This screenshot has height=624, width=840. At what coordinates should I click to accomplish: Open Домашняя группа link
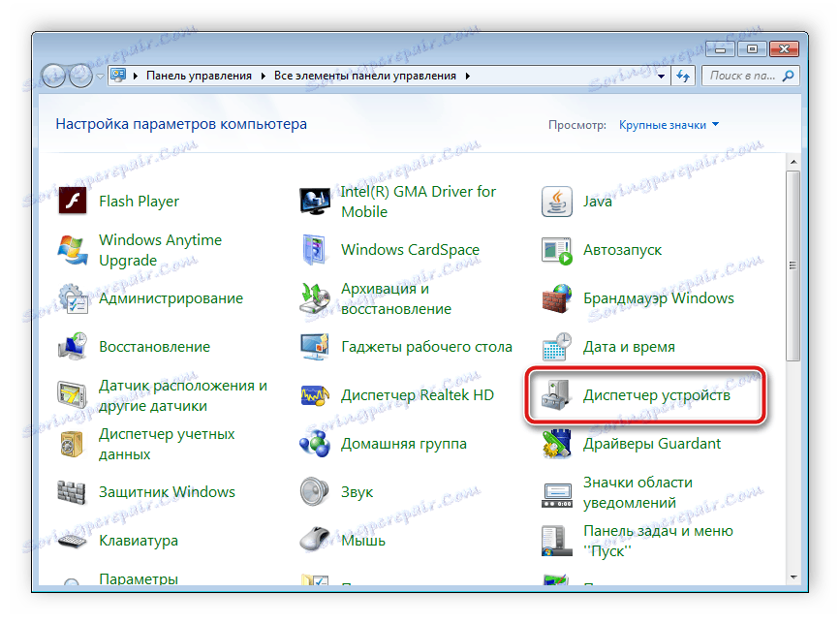pos(404,444)
